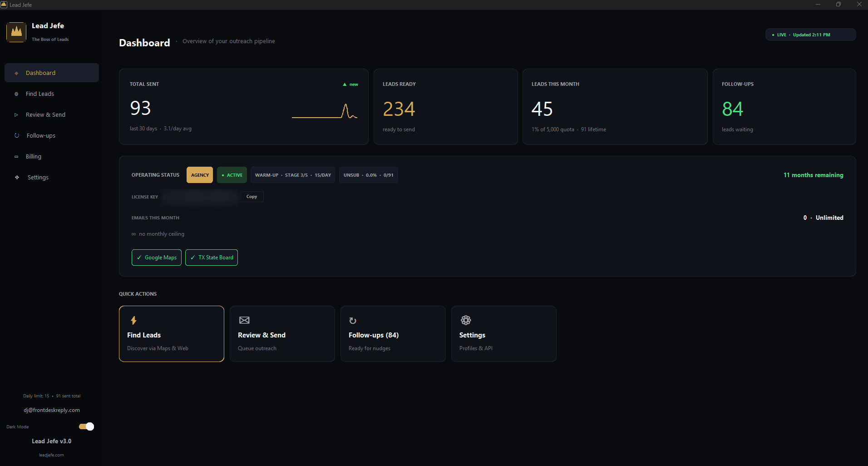
Task: Select the Billing icon in the sidebar
Action: click(16, 156)
